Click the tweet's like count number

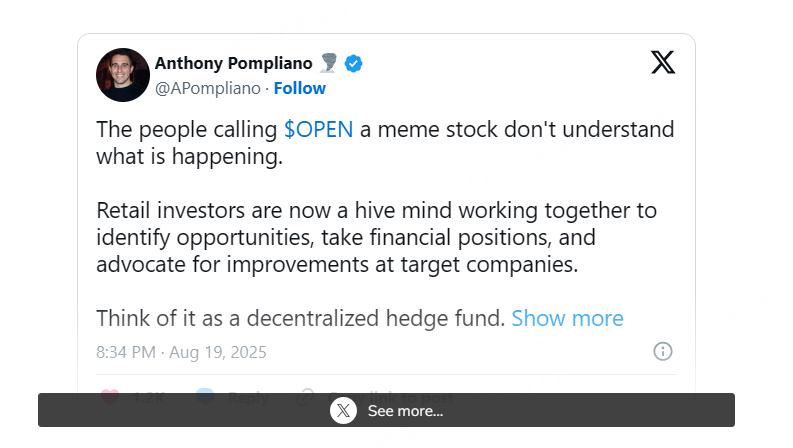click(x=148, y=397)
